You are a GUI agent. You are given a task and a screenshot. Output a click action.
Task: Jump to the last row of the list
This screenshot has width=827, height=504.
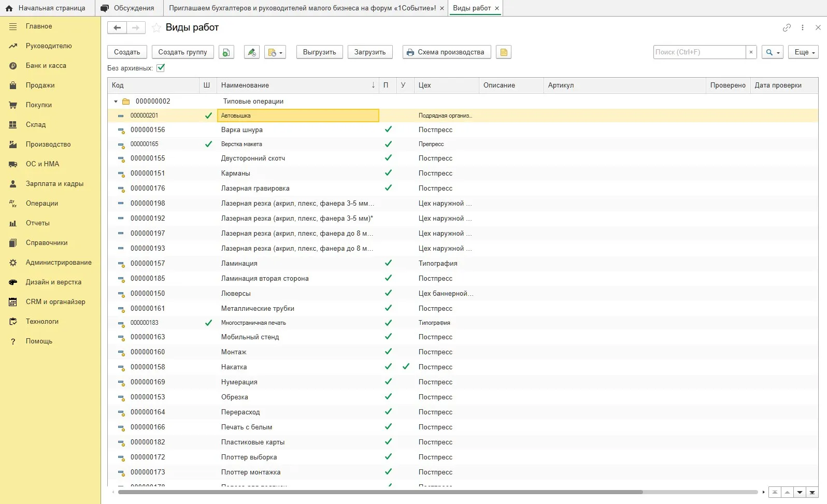click(x=812, y=493)
